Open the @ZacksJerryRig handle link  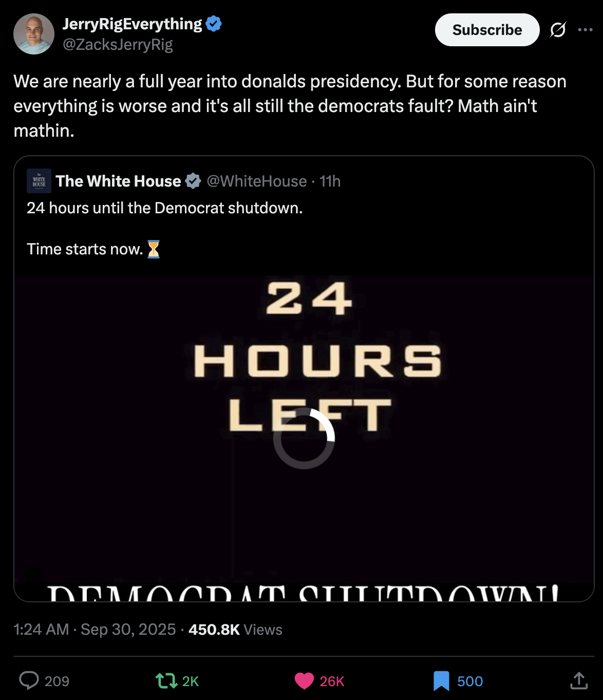tap(118, 45)
